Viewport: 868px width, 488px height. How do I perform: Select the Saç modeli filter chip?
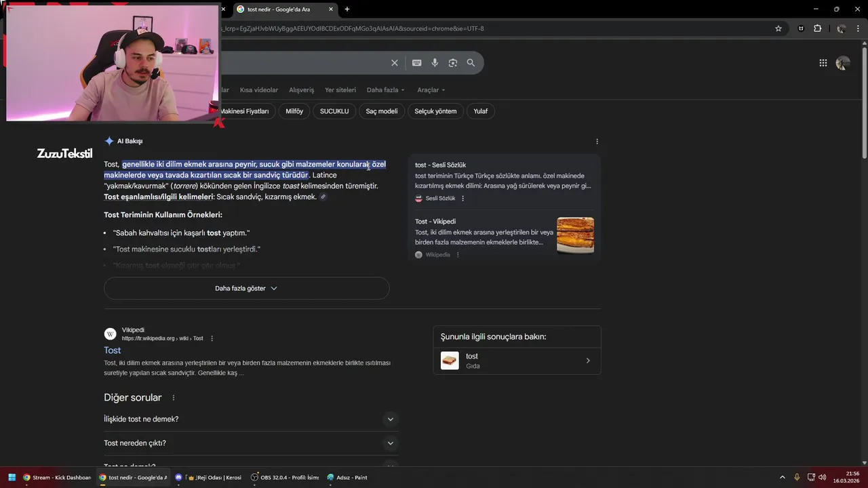[382, 111]
